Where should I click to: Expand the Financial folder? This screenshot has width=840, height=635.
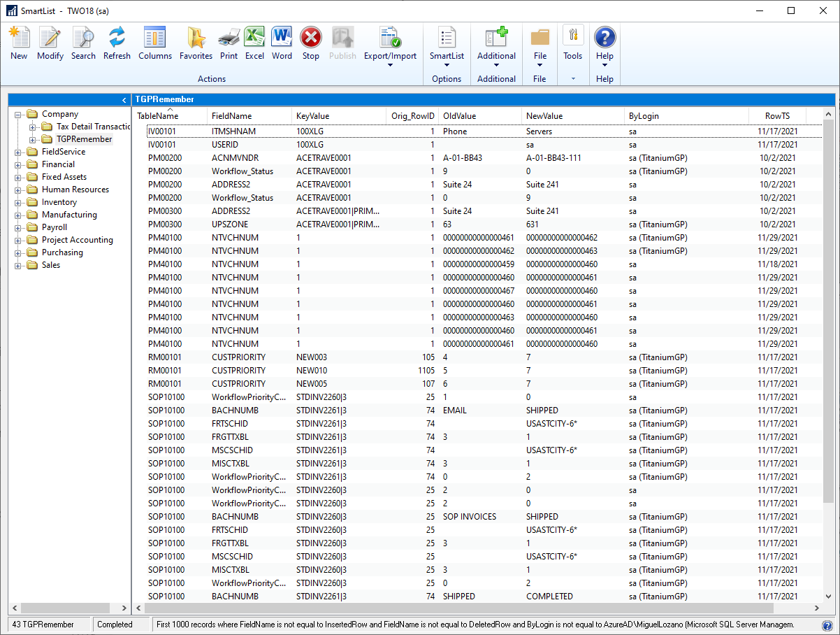pos(19,164)
